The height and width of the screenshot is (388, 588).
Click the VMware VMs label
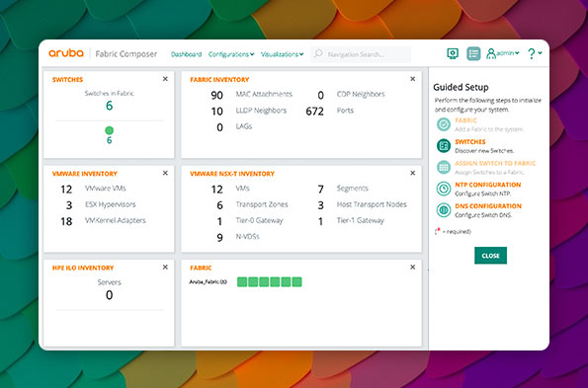point(106,188)
